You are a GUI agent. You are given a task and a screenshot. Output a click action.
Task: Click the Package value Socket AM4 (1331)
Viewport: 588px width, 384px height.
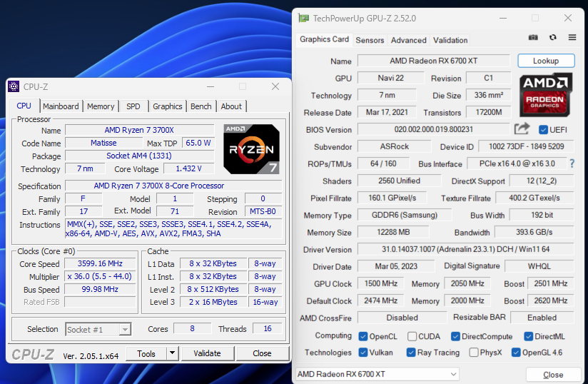[x=139, y=156]
